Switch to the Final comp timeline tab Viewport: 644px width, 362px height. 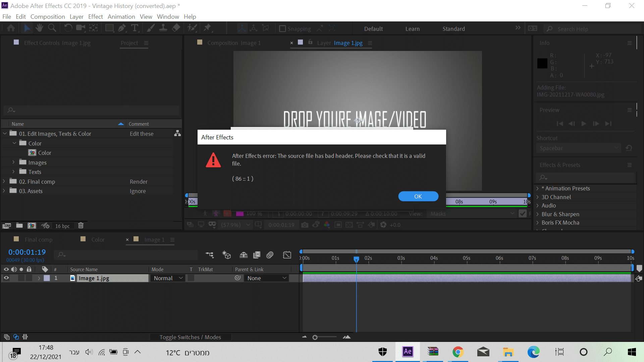38,240
